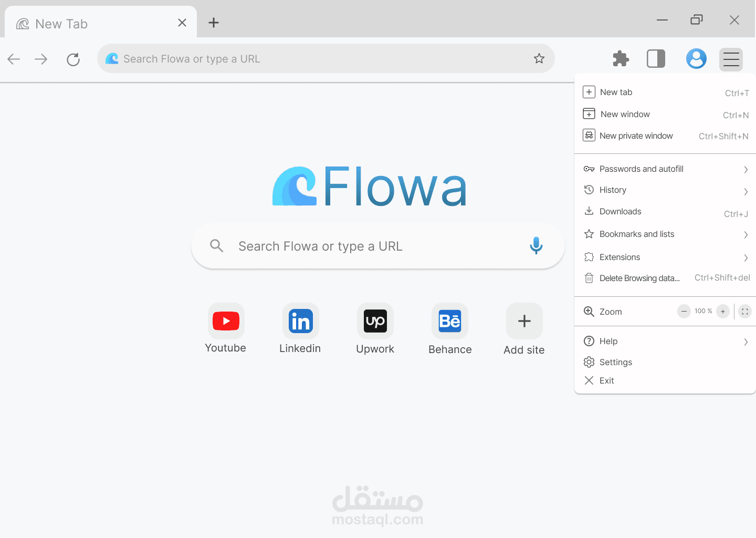
Task: Bookmark this page using the star icon
Action: (x=539, y=58)
